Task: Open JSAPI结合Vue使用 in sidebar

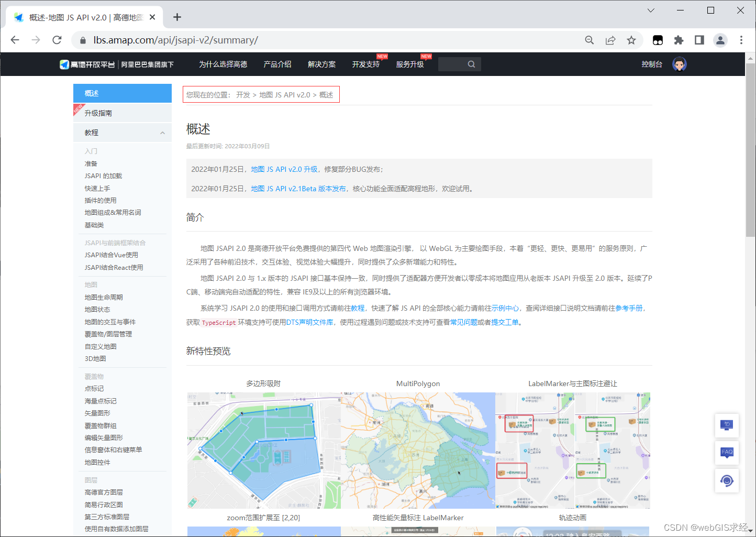Action: [112, 255]
